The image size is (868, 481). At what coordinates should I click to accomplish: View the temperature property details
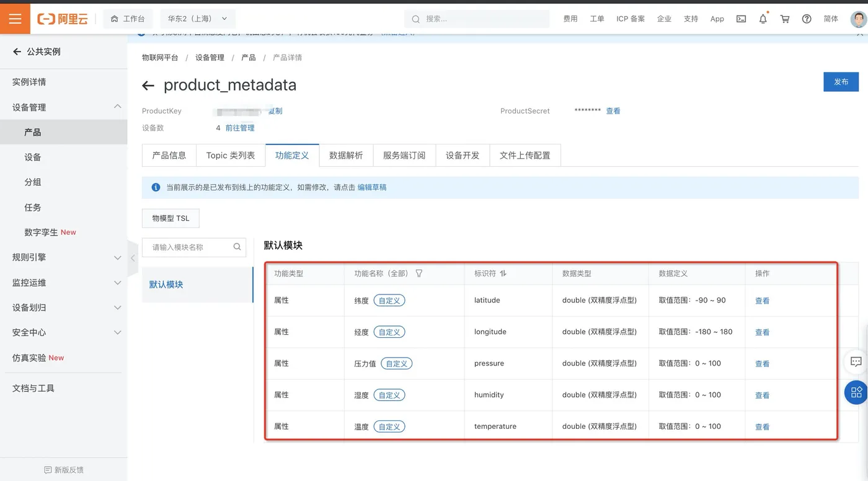762,427
